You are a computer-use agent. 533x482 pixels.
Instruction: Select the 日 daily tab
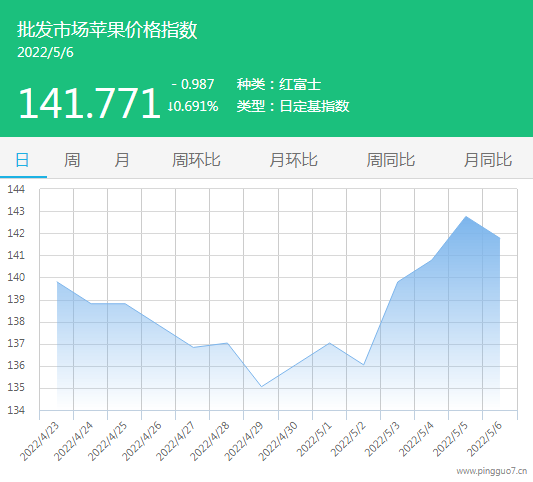(22, 160)
